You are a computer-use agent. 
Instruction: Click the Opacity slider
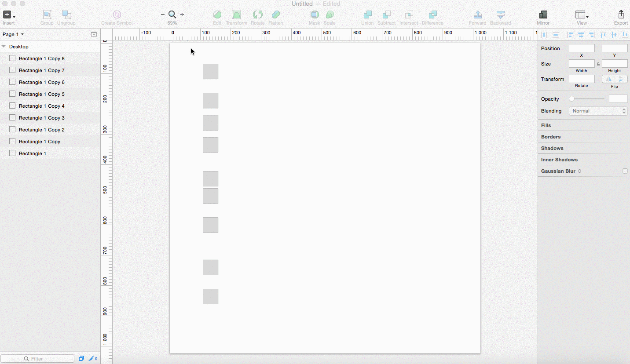click(587, 99)
